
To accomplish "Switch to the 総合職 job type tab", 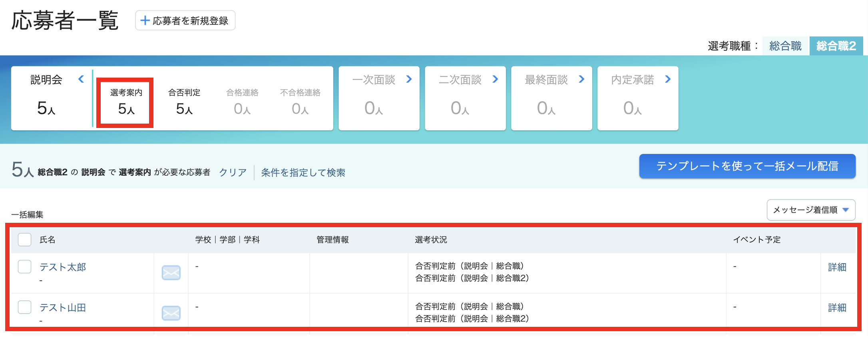I will pos(785,46).
